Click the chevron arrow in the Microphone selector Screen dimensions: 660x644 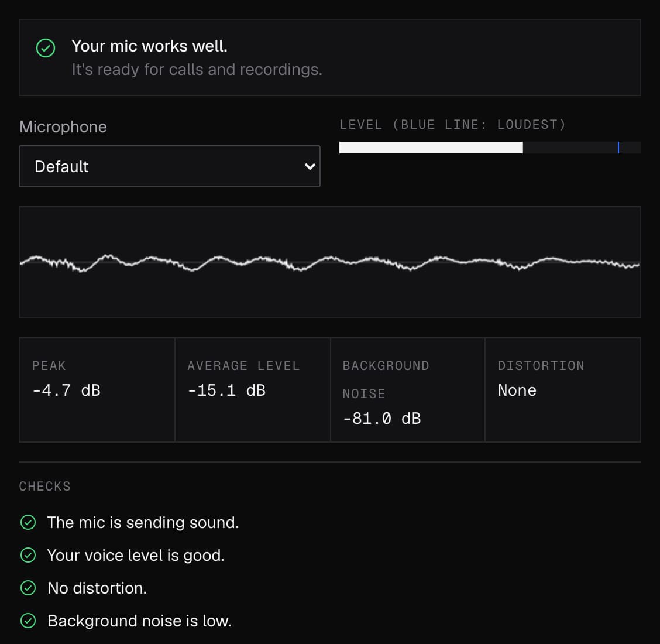click(310, 166)
